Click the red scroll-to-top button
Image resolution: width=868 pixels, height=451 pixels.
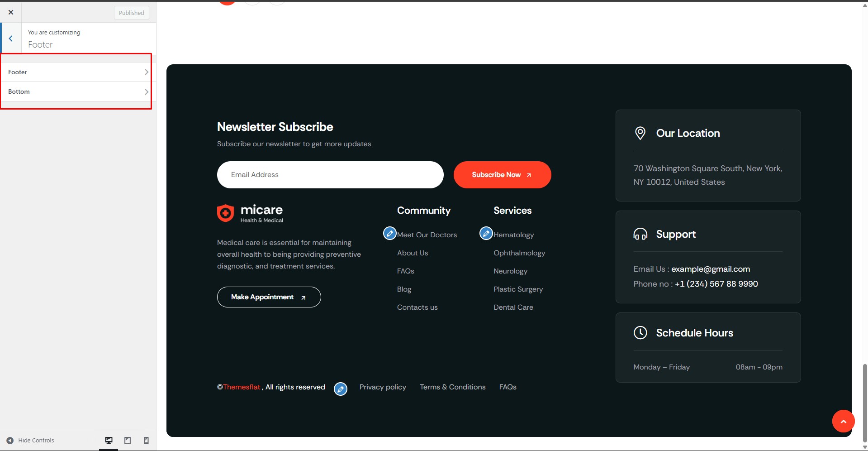(x=843, y=421)
